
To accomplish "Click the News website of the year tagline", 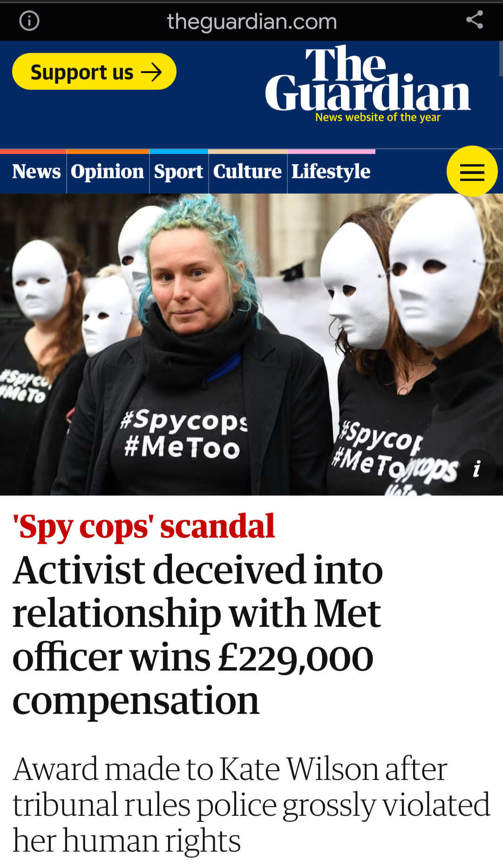I will coord(378,117).
